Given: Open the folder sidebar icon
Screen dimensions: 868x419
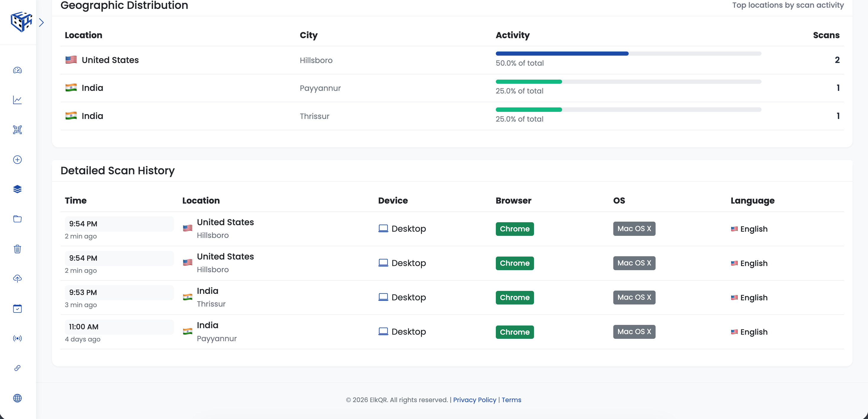Looking at the screenshot, I should (17, 219).
